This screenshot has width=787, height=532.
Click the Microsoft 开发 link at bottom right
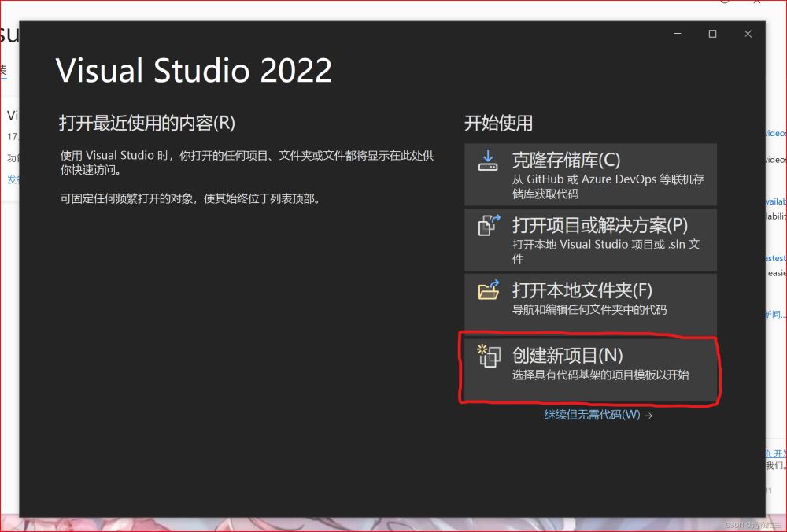(776, 454)
